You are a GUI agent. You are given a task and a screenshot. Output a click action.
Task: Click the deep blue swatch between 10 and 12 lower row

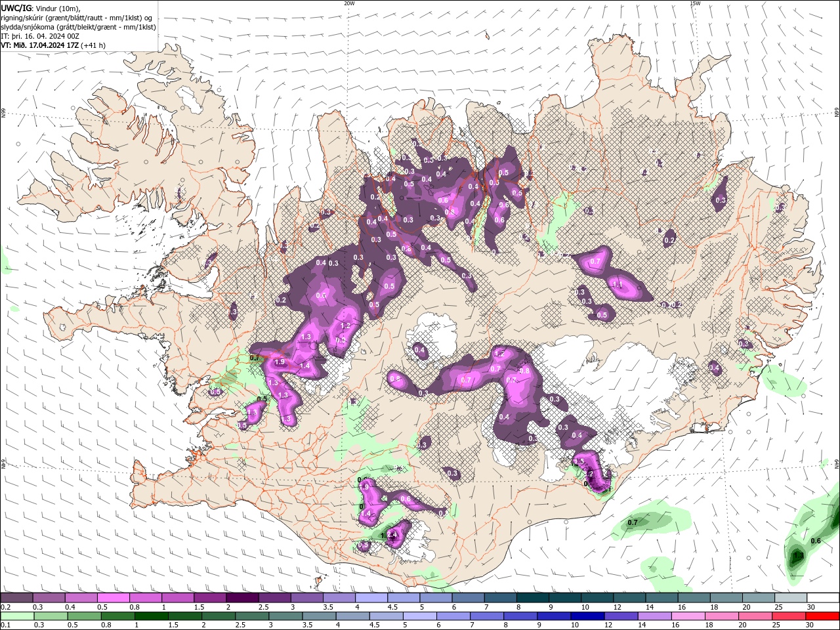click(588, 616)
